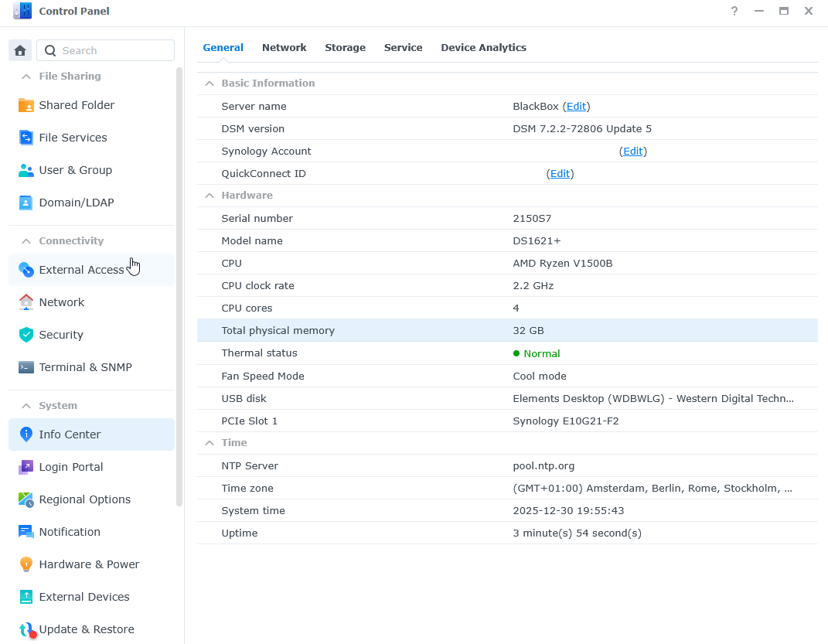
Task: Edit the Synology Account
Action: tap(632, 151)
